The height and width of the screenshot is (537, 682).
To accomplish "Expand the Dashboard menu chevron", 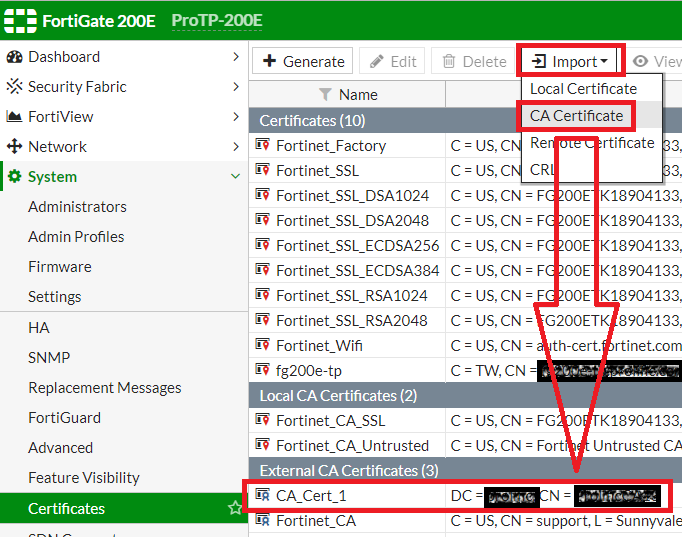I will point(236,57).
